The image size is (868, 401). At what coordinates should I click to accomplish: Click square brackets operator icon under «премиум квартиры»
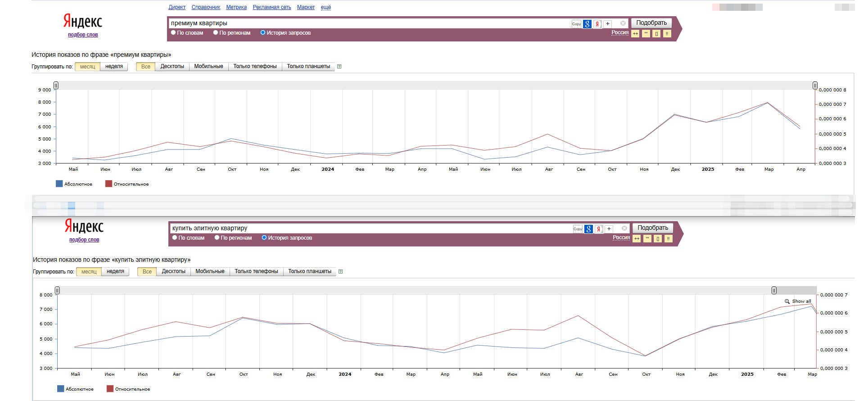click(656, 34)
